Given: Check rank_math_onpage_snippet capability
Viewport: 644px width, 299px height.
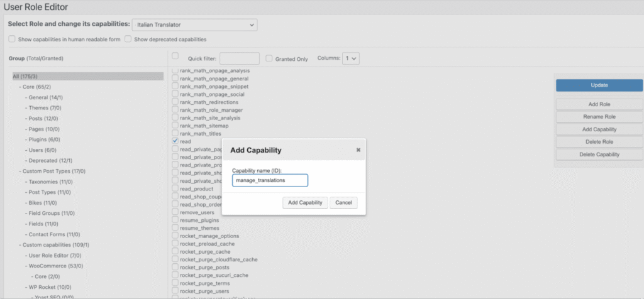Looking at the screenshot, I should [175, 86].
